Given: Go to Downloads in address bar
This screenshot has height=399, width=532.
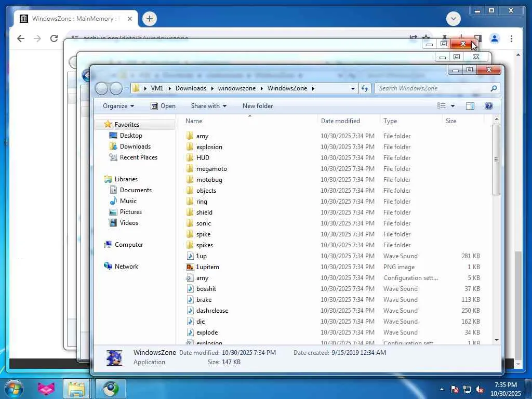Looking at the screenshot, I should click(191, 88).
